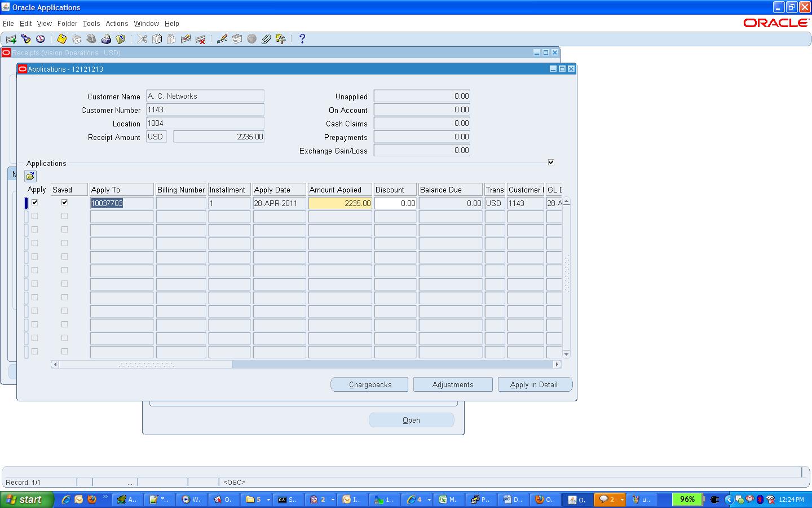Click the New record toolbar icon
812x508 pixels.
11,39
